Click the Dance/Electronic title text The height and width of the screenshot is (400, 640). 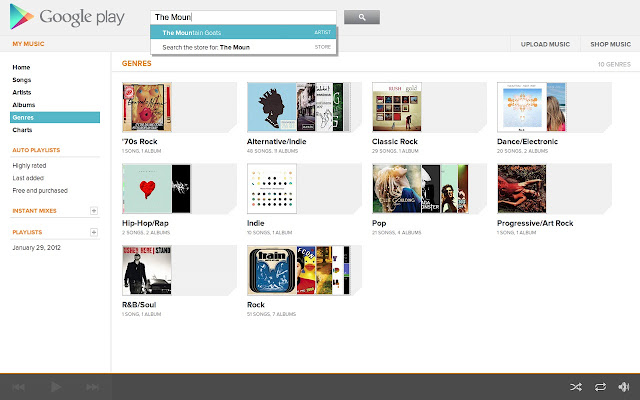point(527,141)
